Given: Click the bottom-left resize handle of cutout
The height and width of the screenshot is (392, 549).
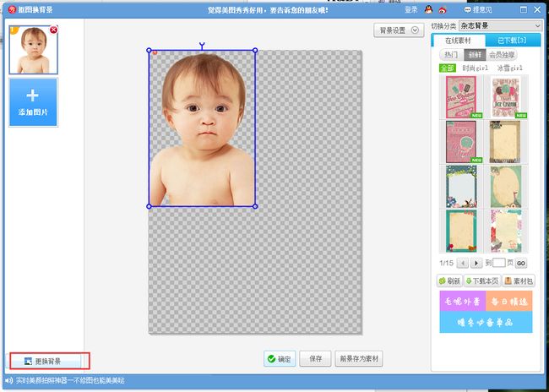Looking at the screenshot, I should click(x=149, y=206).
